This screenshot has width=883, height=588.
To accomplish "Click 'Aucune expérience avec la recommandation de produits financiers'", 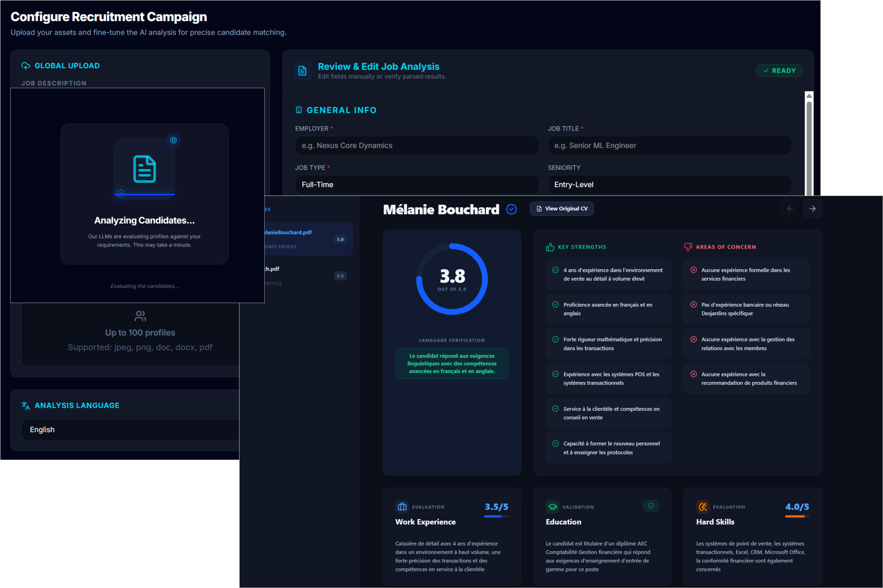I will pos(746,378).
